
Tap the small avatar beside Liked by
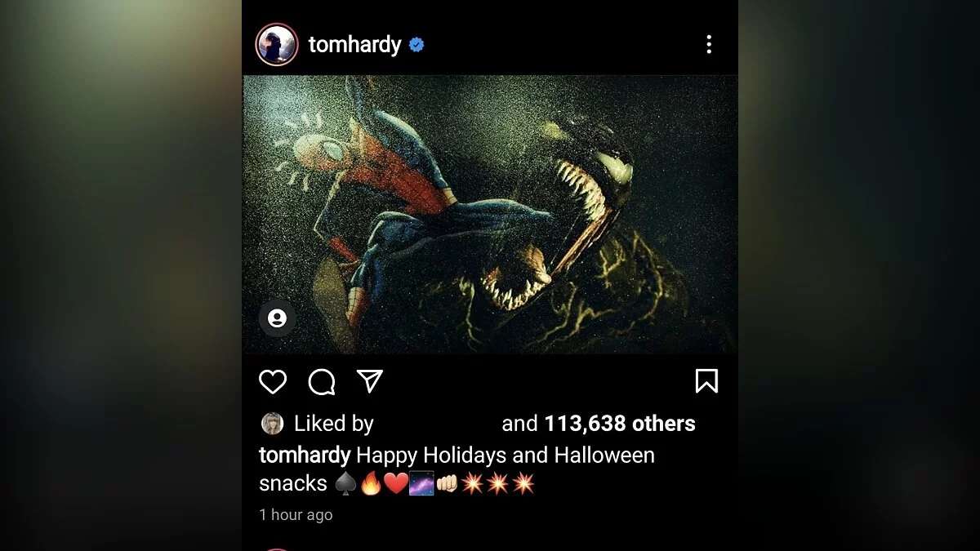(272, 423)
